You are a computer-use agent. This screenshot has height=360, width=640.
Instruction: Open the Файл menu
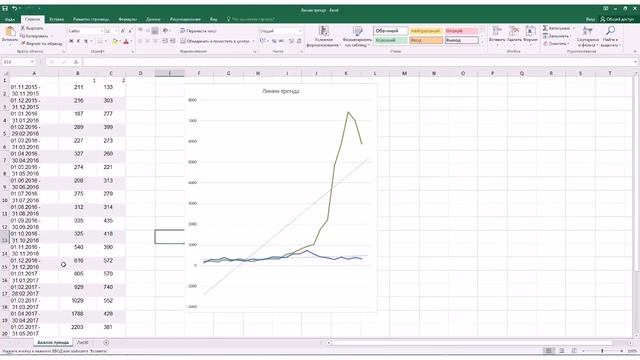[x=10, y=19]
